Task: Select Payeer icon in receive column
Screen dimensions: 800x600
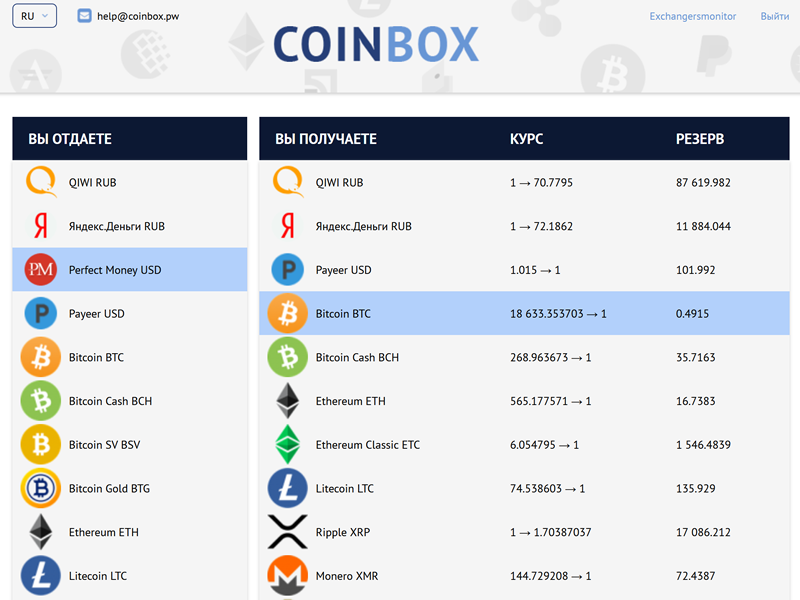Action: point(288,269)
